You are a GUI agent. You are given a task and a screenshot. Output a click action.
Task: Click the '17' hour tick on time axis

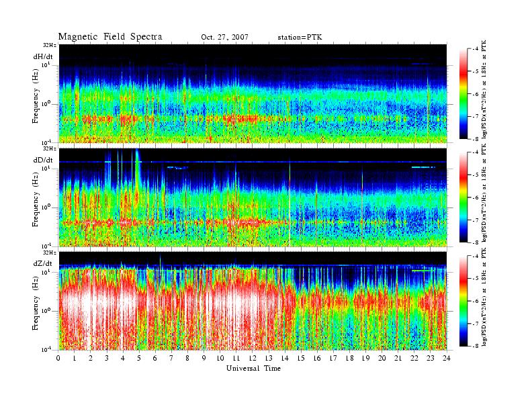pos(333,359)
